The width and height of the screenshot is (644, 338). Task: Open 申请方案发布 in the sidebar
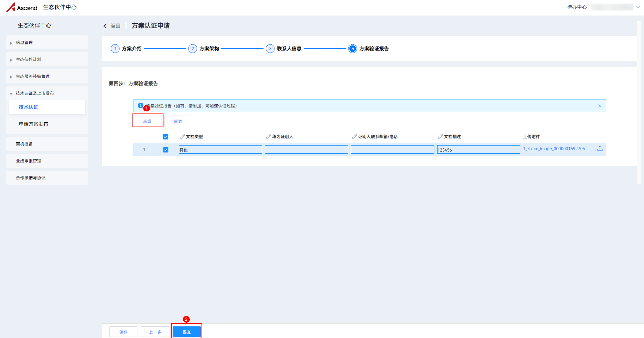tap(47, 124)
